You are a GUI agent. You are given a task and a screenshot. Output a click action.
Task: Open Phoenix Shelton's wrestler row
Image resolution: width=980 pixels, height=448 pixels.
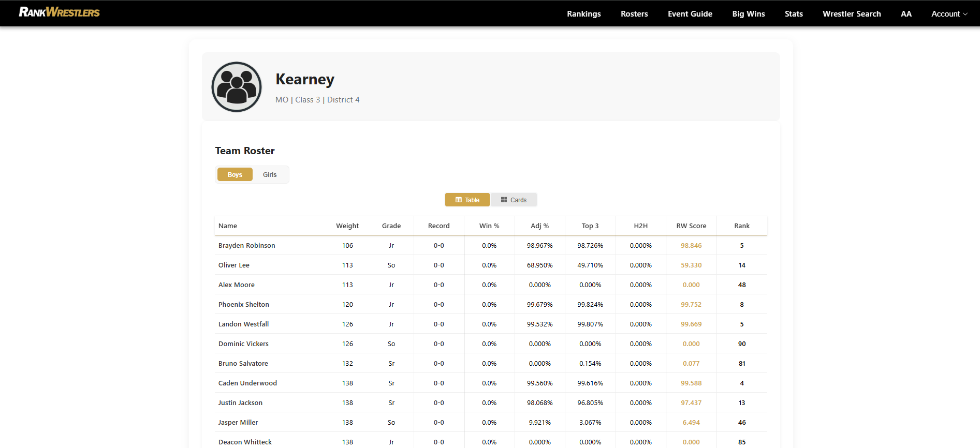[243, 305]
